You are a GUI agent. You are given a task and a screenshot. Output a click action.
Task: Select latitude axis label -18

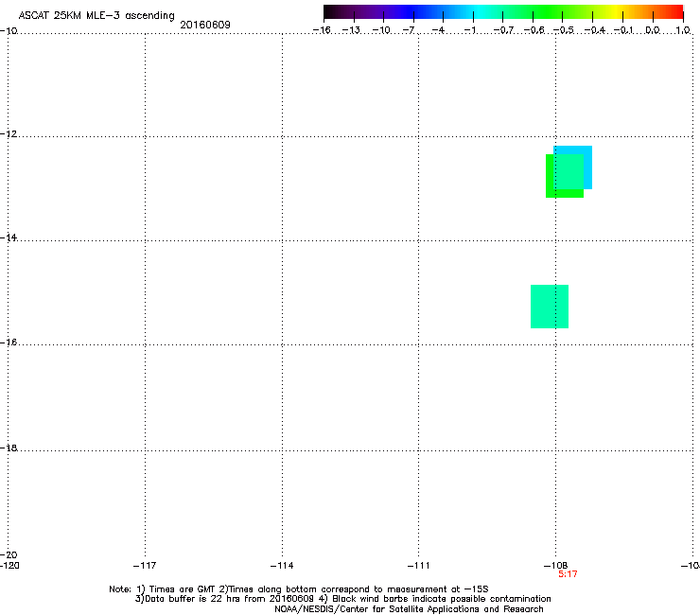9,448
